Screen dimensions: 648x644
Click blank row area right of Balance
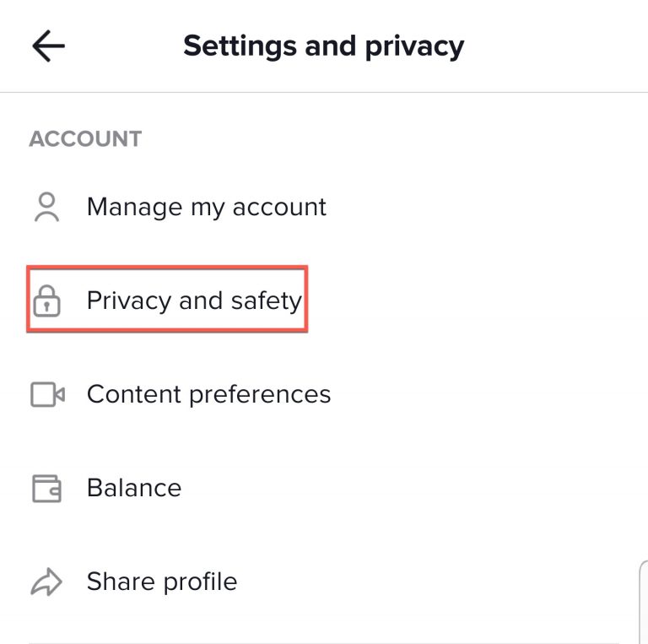[405, 488]
